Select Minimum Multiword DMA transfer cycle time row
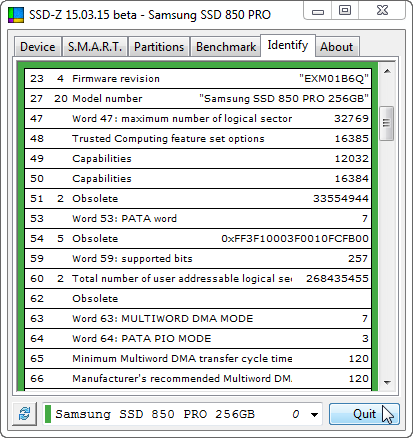413x438 pixels. click(x=198, y=359)
